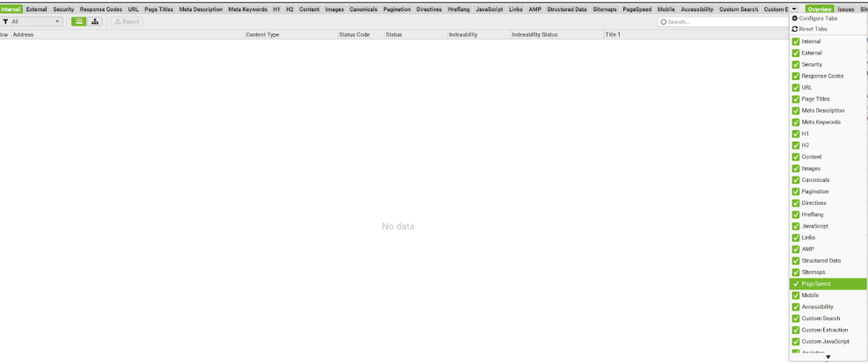Click into the Search input field
This screenshot has height=364, width=868.
tap(722, 21)
